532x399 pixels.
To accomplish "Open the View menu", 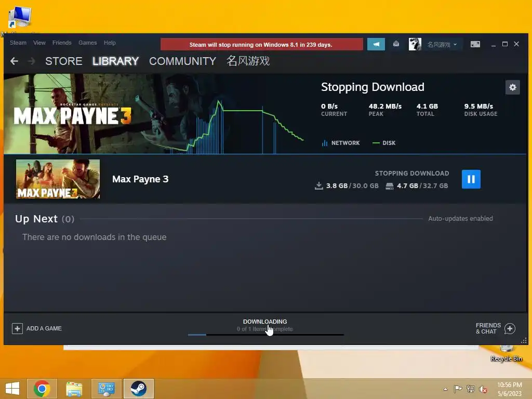I will pos(39,43).
